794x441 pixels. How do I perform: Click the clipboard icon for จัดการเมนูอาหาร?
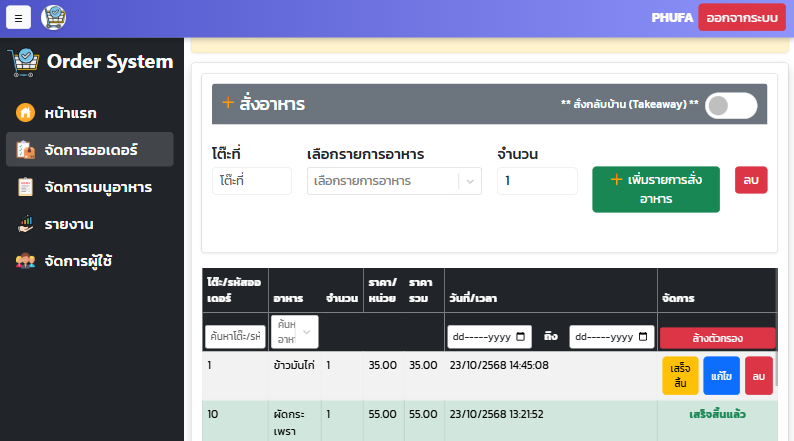click(x=26, y=187)
